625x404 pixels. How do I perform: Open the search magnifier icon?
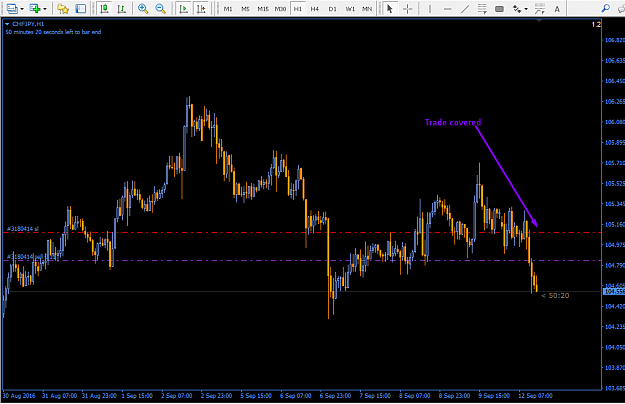click(605, 8)
